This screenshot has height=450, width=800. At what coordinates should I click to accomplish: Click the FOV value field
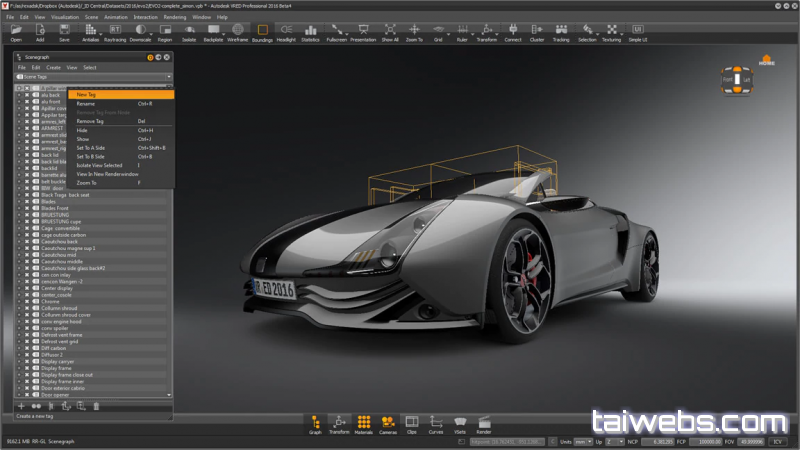tap(750, 440)
